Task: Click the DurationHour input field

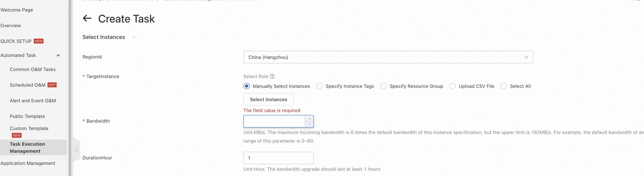Action: pyautogui.click(x=278, y=158)
